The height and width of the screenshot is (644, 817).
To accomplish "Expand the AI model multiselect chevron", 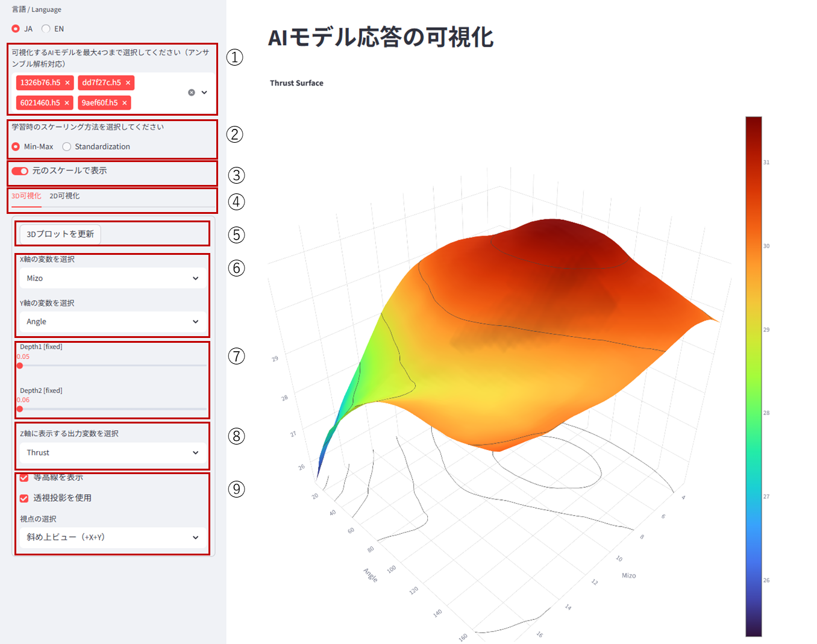I will (x=204, y=93).
